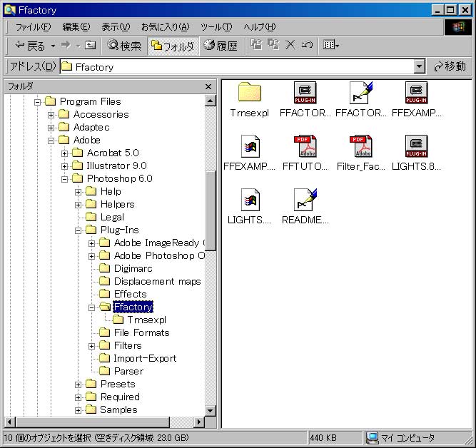Collapse the Ffactory tree node

(91, 307)
